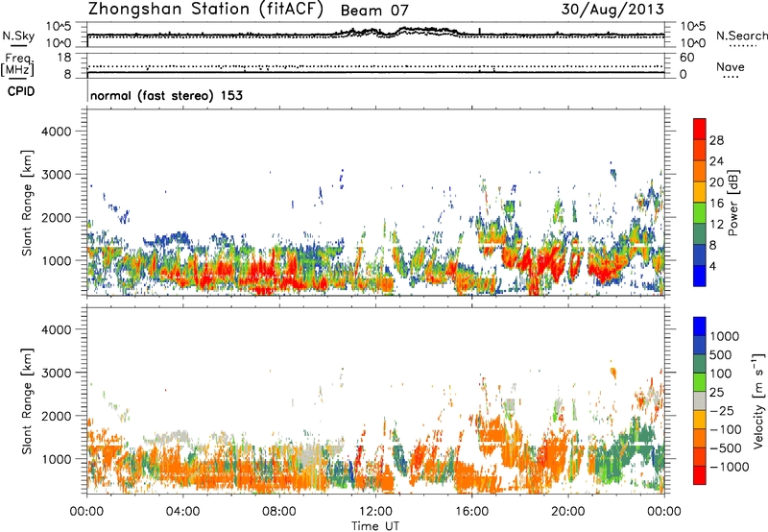768x532 pixels.
Task: Pick the Velocity colorbar segment between -500 and -100
Action: pos(700,438)
